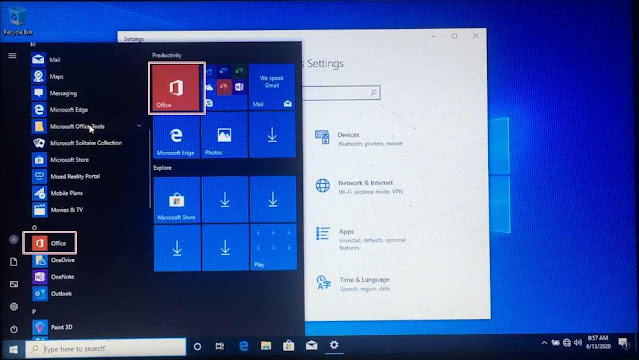This screenshot has width=639, height=360.
Task: Show hidden tray icons chevron
Action: (x=544, y=343)
